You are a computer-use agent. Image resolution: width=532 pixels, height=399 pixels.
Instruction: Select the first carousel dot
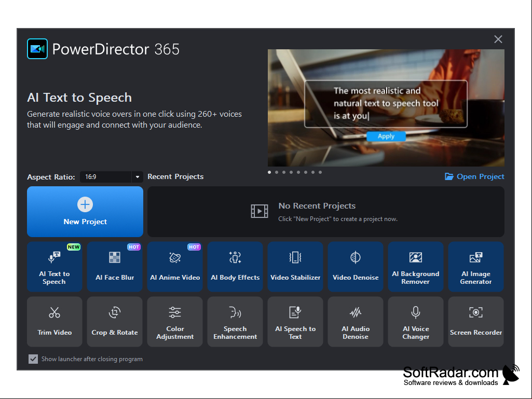(x=269, y=172)
